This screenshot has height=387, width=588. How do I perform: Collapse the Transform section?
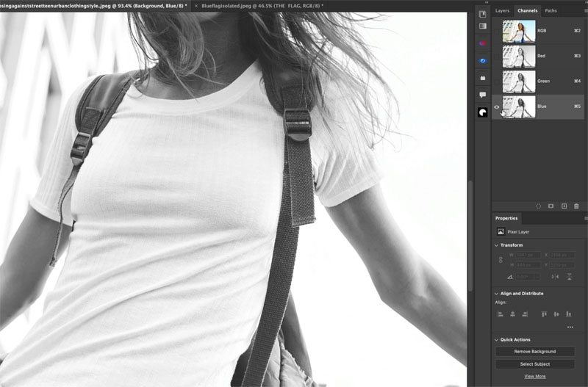click(x=496, y=245)
